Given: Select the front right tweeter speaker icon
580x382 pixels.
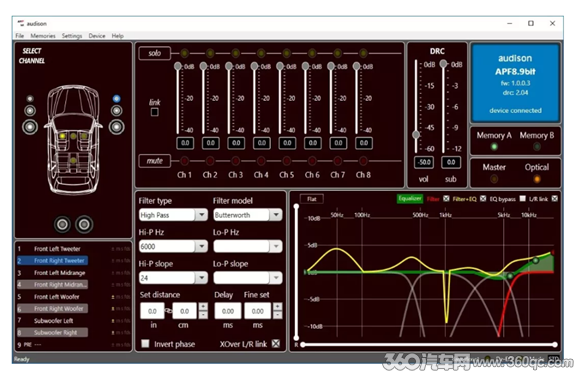Looking at the screenshot, I should click(x=116, y=99).
